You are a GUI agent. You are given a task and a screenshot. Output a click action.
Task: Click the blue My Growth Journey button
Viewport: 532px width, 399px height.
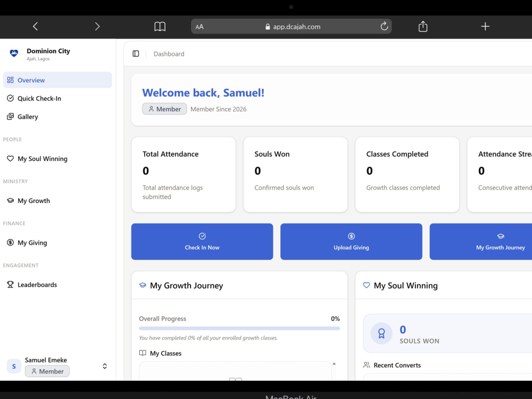(x=481, y=242)
